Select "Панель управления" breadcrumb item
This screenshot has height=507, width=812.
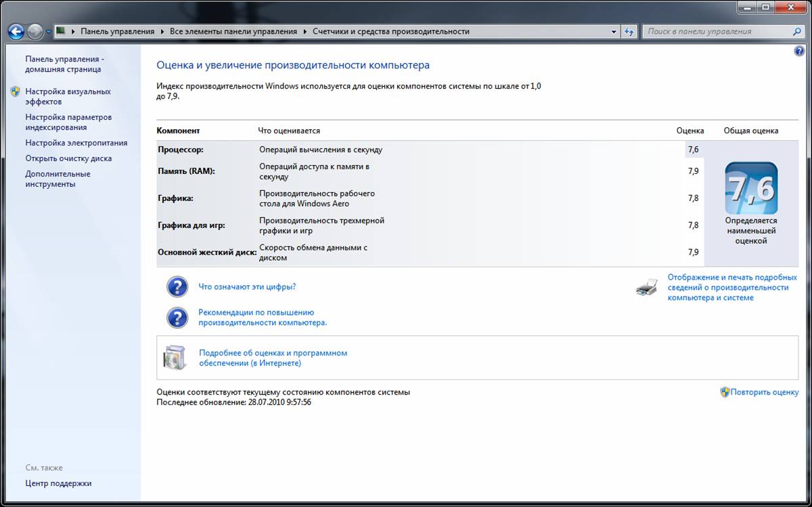[x=117, y=31]
